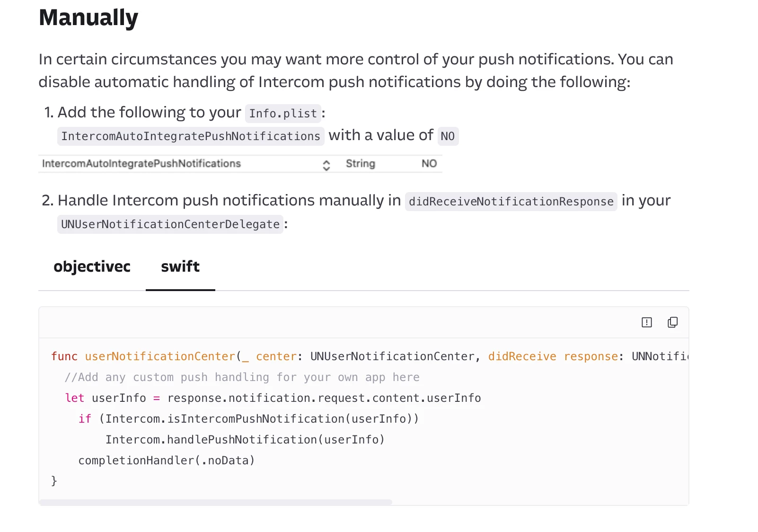Click the didReceiveNotificationResponse inline code
The image size is (758, 532).
511,202
